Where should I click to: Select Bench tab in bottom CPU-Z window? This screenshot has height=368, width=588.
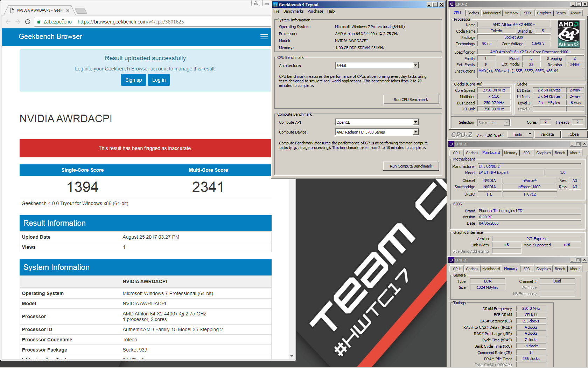tap(560, 269)
